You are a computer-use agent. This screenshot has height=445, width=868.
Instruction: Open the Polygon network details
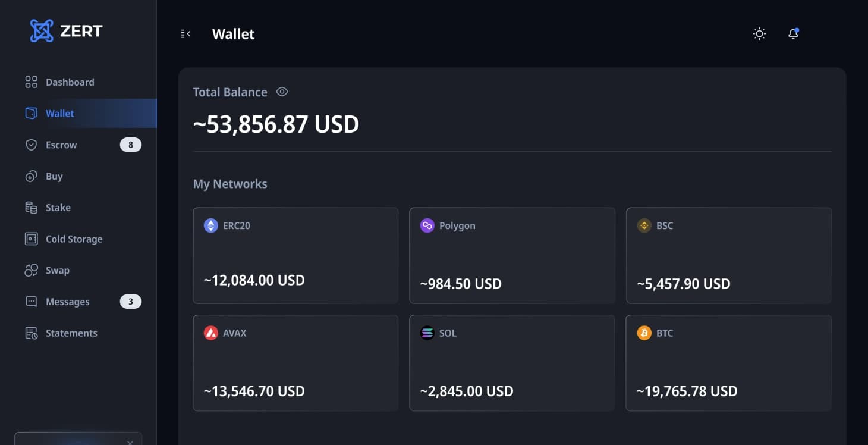[x=511, y=255]
